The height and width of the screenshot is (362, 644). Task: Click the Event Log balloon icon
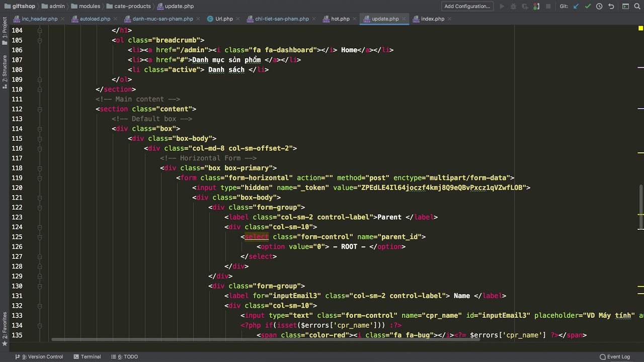602,357
